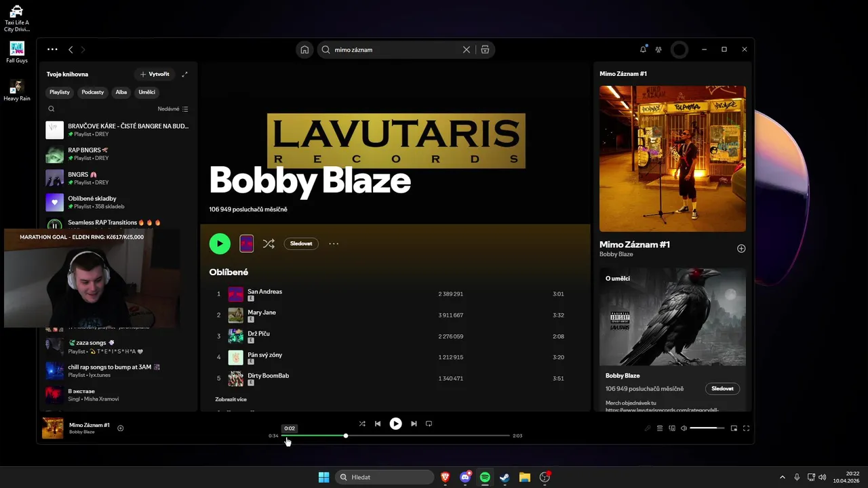Save current track with plus in now-playing bar

coord(121,428)
